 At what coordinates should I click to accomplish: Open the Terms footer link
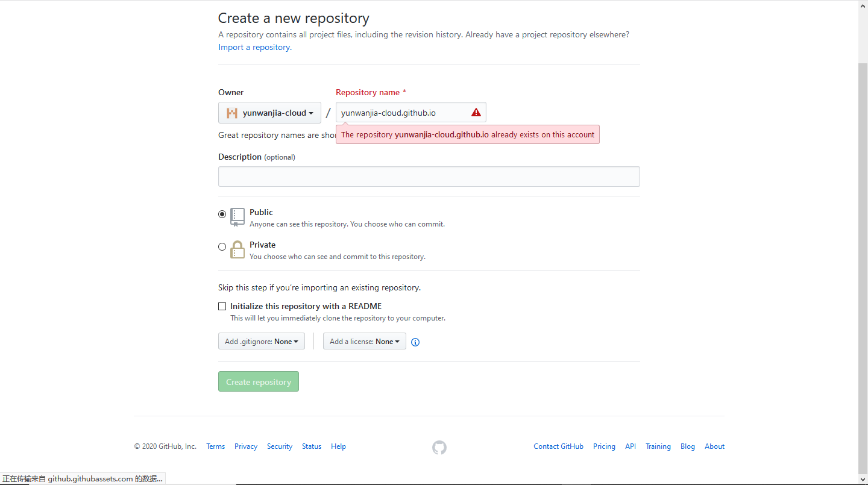click(x=215, y=446)
